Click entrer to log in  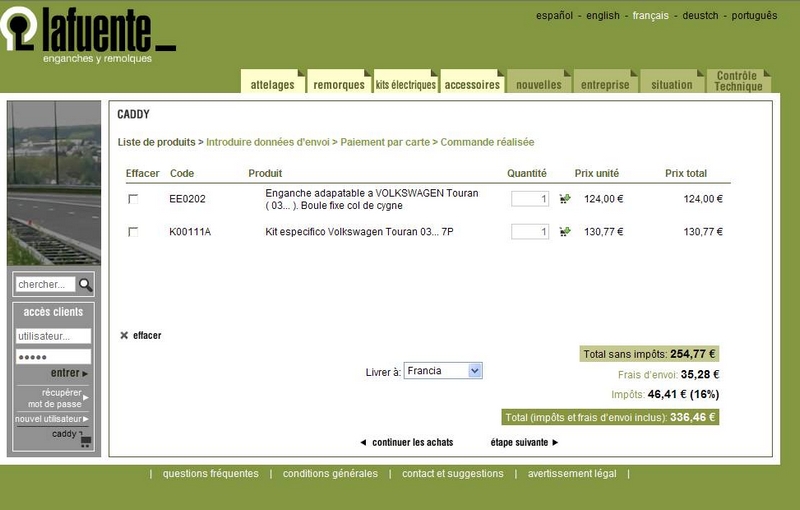69,373
